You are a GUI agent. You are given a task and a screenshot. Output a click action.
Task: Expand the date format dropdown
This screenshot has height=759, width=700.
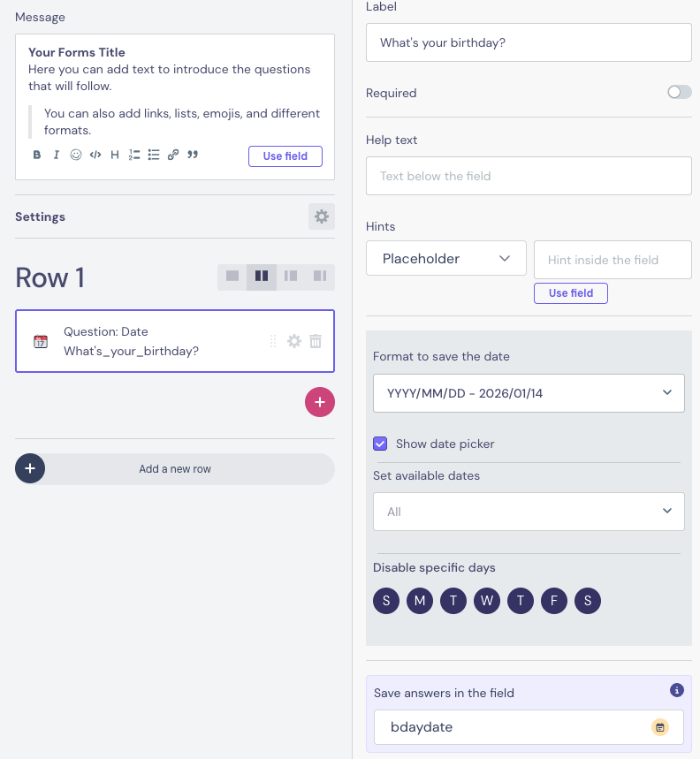tap(529, 393)
